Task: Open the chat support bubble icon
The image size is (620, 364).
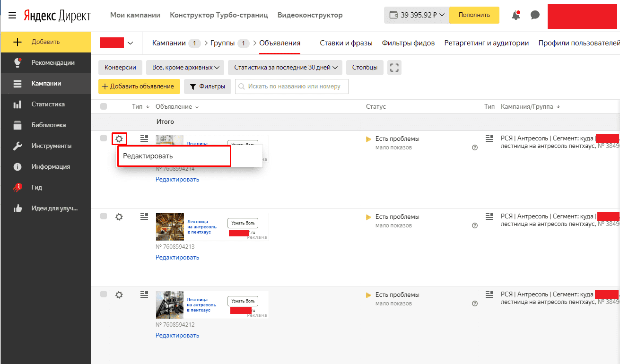Action: (x=535, y=15)
